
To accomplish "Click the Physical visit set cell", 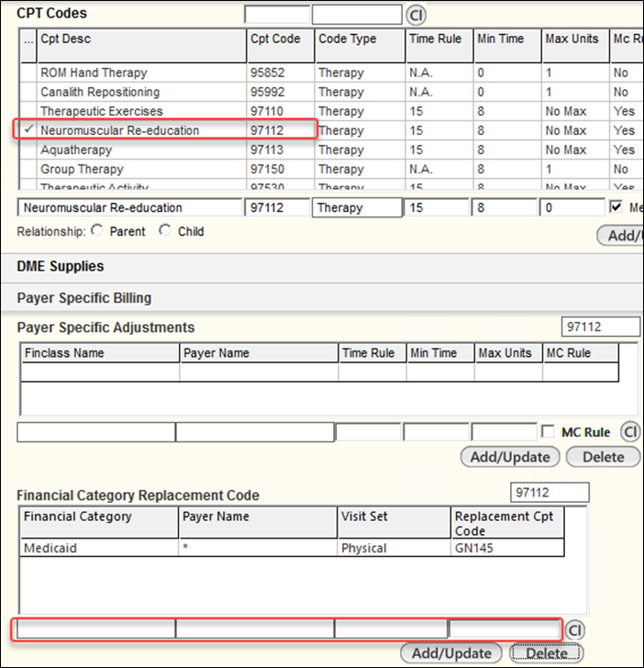I will click(394, 548).
